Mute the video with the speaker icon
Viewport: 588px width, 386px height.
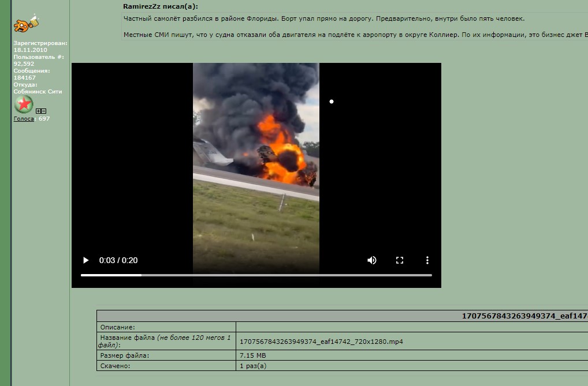coord(371,260)
